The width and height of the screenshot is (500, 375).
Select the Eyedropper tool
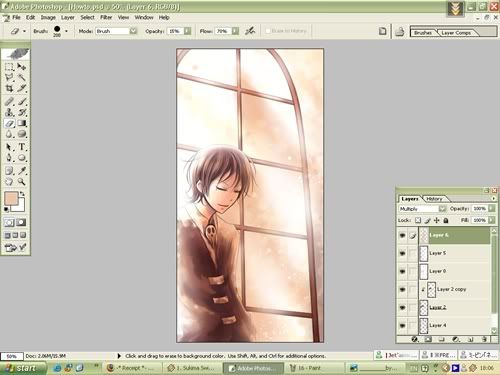tap(22, 171)
